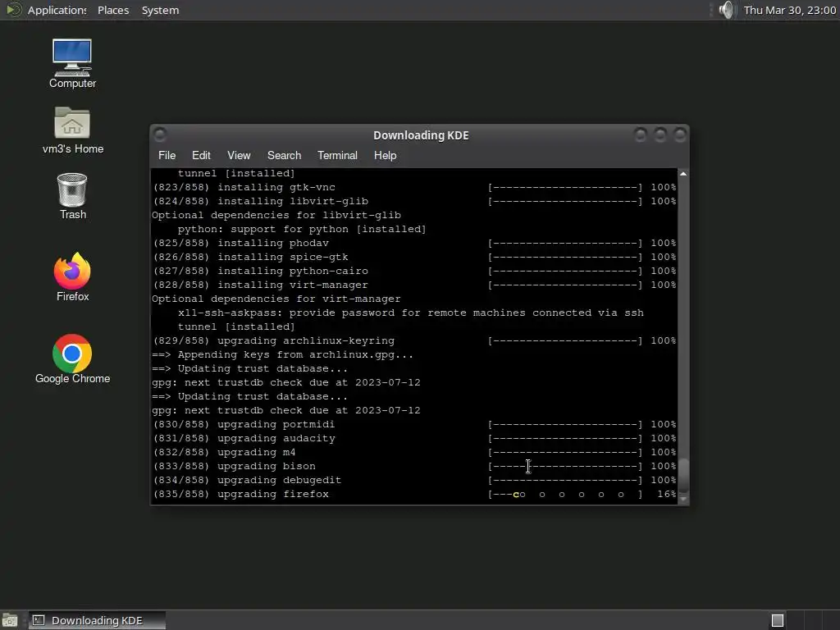Open the System menu
840x630 pixels.
pos(160,10)
